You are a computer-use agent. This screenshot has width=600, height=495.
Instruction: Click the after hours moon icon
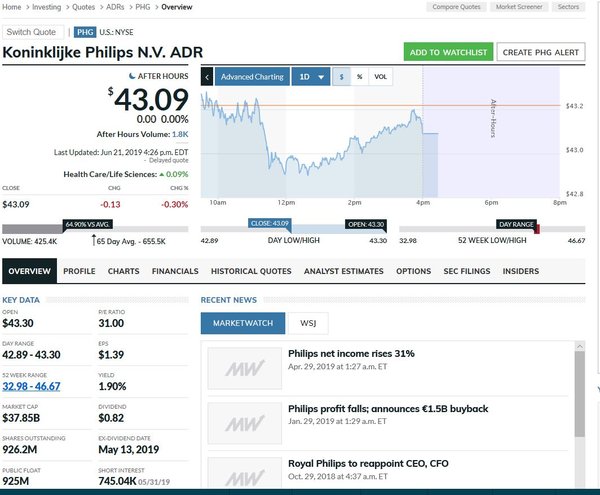point(133,75)
